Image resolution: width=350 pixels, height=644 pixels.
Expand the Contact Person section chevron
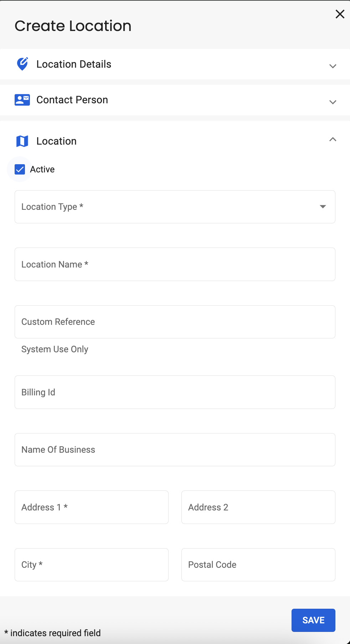(x=333, y=102)
